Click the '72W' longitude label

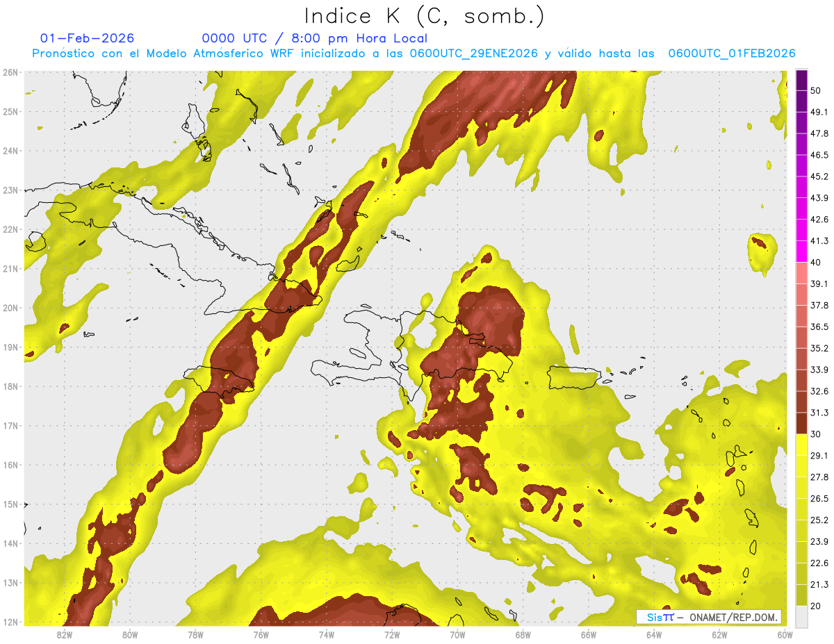(392, 635)
